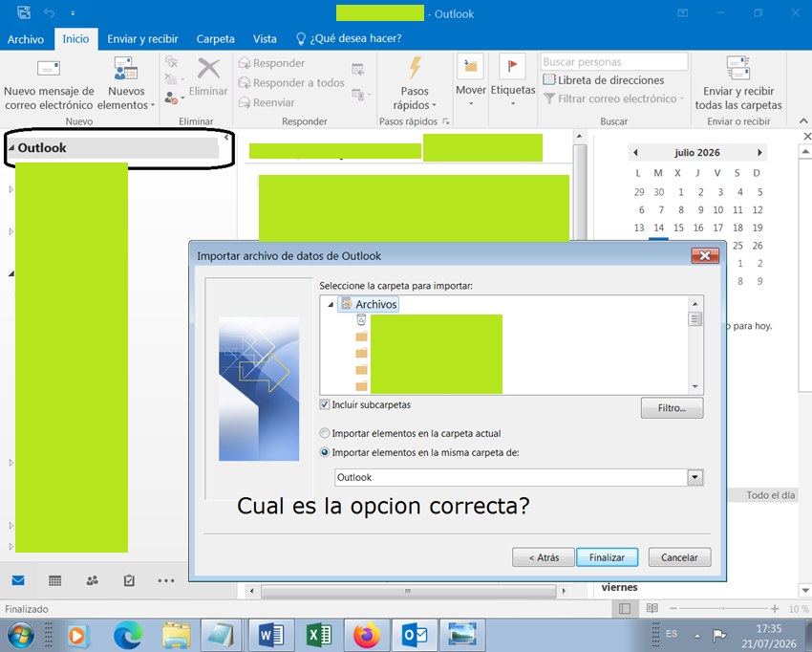Click the horizontal scrollbar in reading pane
The height and width of the screenshot is (652, 812).
pyautogui.click(x=408, y=591)
